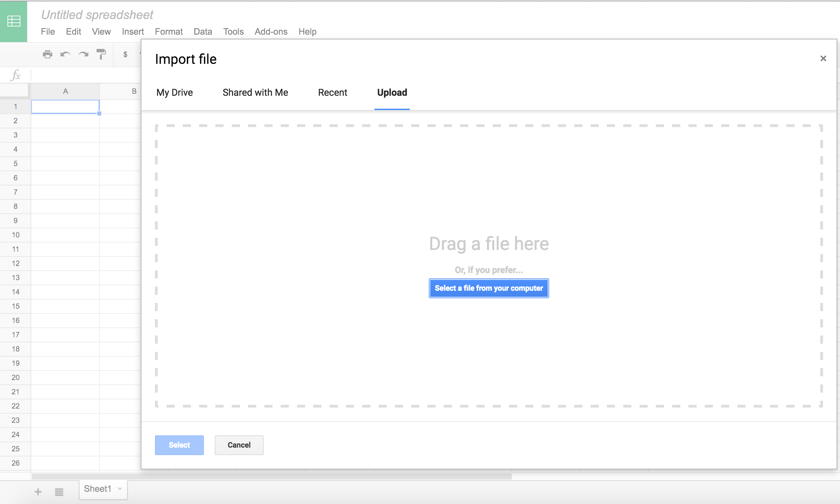The width and height of the screenshot is (840, 504).
Task: Click Select a file from your computer
Action: (489, 288)
